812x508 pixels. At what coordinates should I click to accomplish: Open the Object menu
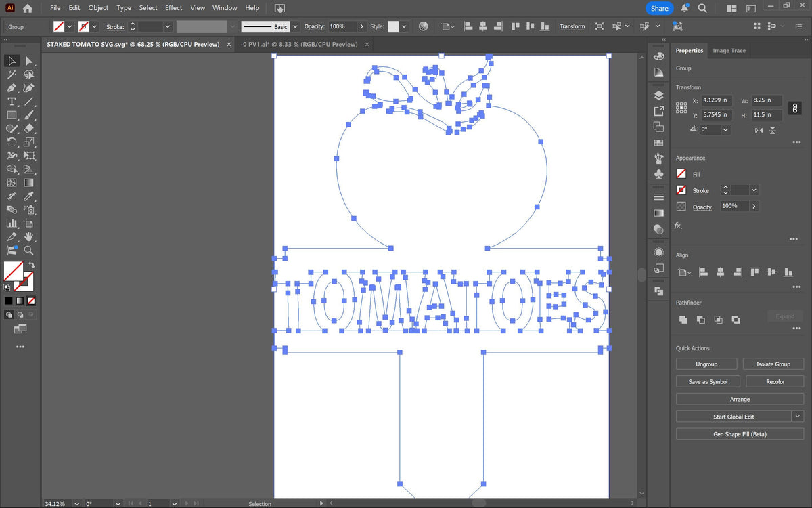pos(98,8)
